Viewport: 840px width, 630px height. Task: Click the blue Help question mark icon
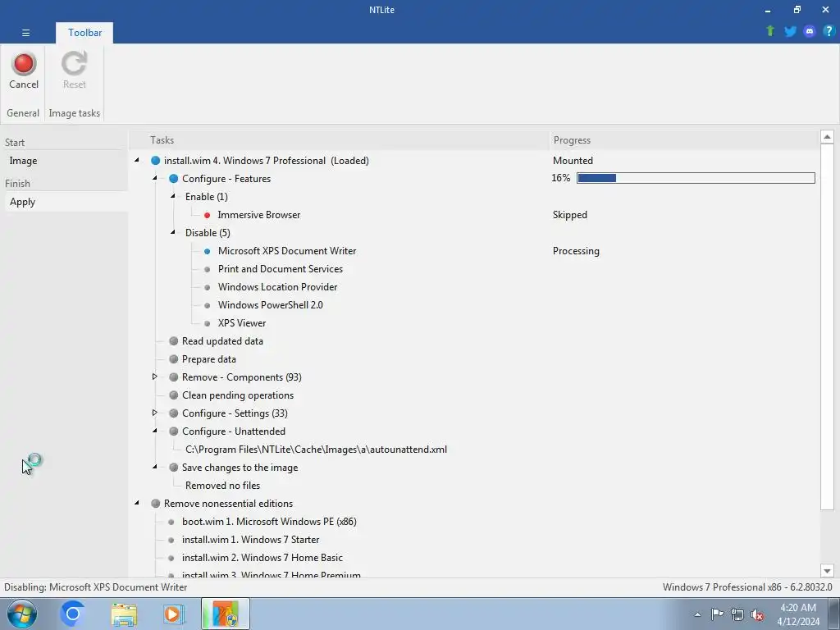(x=829, y=31)
